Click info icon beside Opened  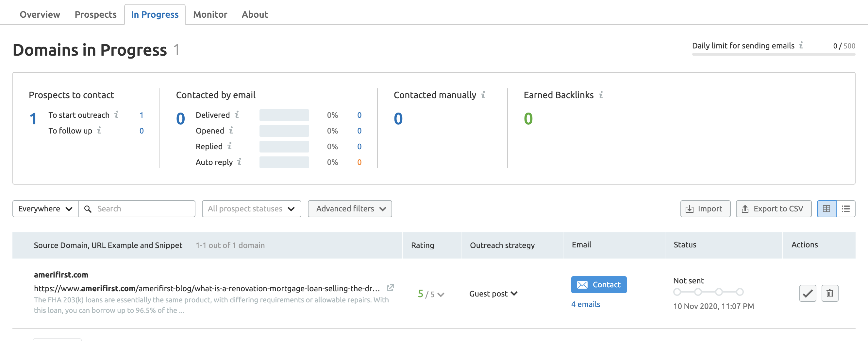pyautogui.click(x=231, y=130)
